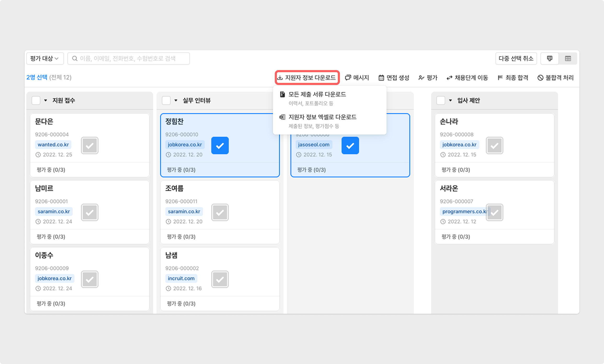
Task: Click the 메시지 speech bubble action
Action: tap(357, 78)
